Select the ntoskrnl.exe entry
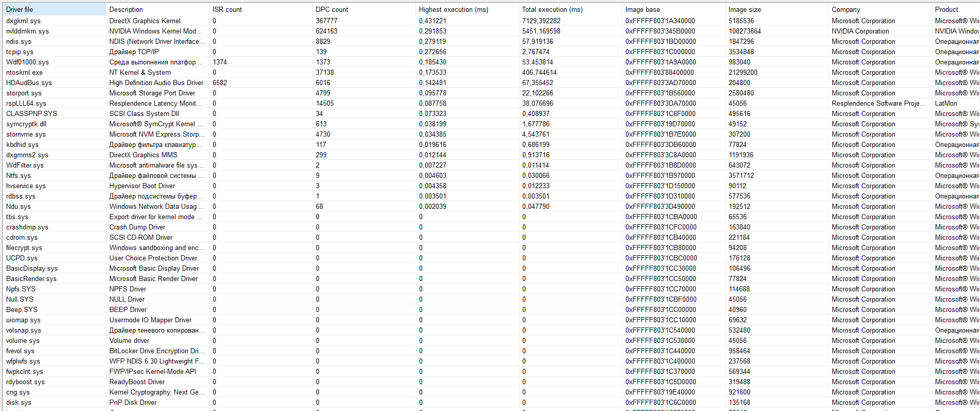Screen dimensions: 980x411 pyautogui.click(x=24, y=72)
